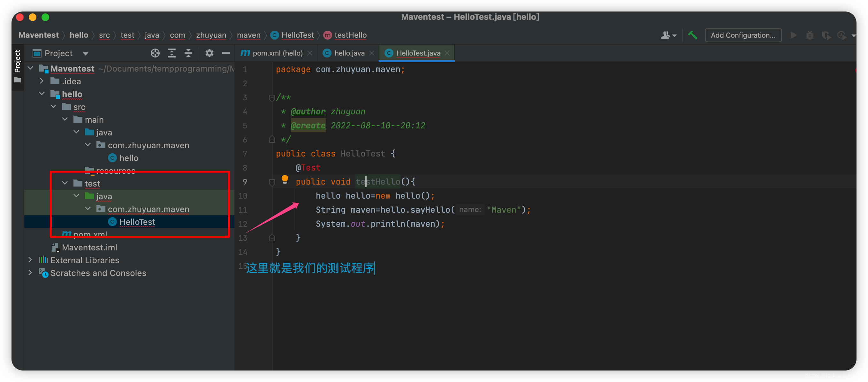Click fold marker beside testHello method line
The width and height of the screenshot is (868, 382).
coord(271,182)
